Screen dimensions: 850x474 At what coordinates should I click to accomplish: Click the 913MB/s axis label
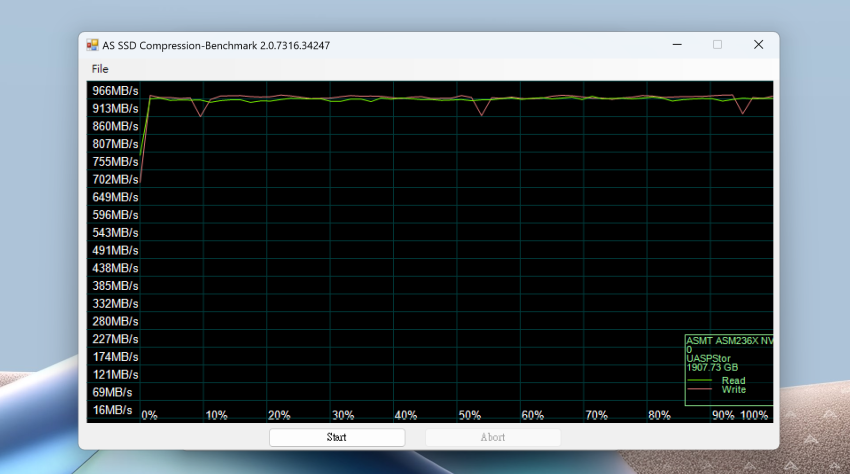click(115, 108)
